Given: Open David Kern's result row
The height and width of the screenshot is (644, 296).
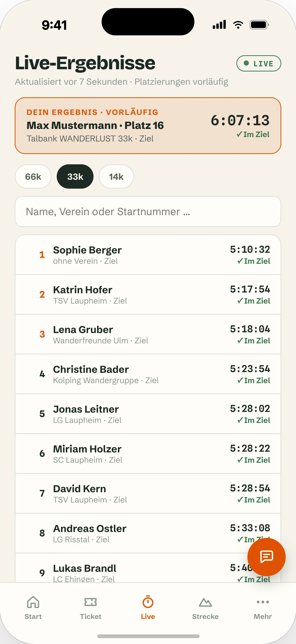Looking at the screenshot, I should (148, 493).
